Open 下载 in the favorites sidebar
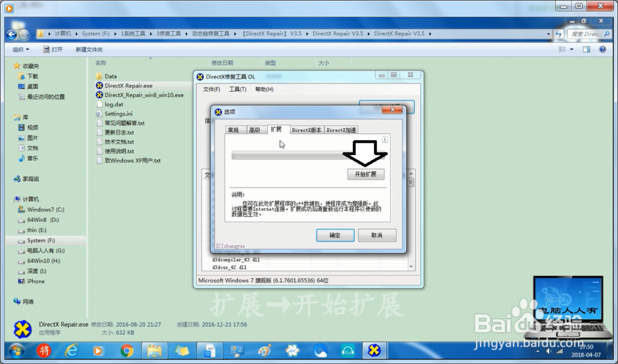Image resolution: width=618 pixels, height=364 pixels. click(x=28, y=76)
